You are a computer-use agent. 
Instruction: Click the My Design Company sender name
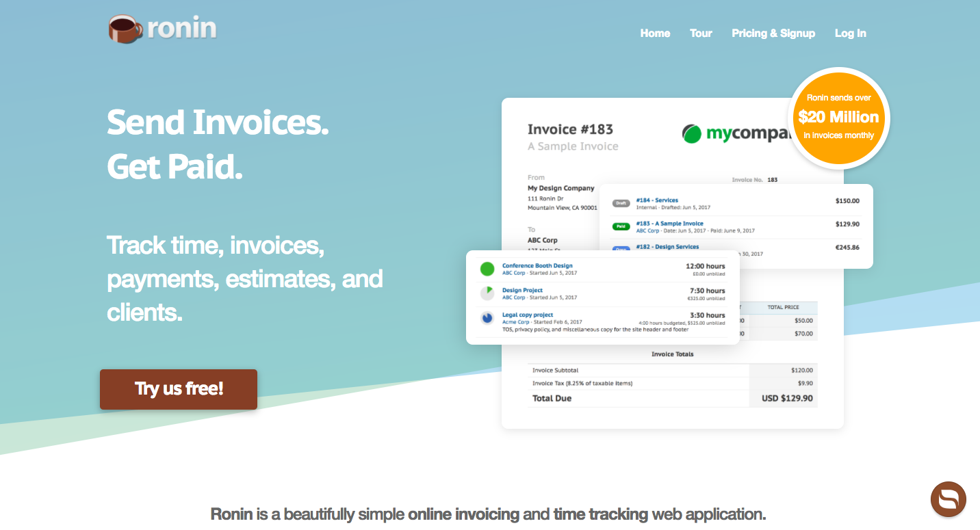click(x=561, y=188)
